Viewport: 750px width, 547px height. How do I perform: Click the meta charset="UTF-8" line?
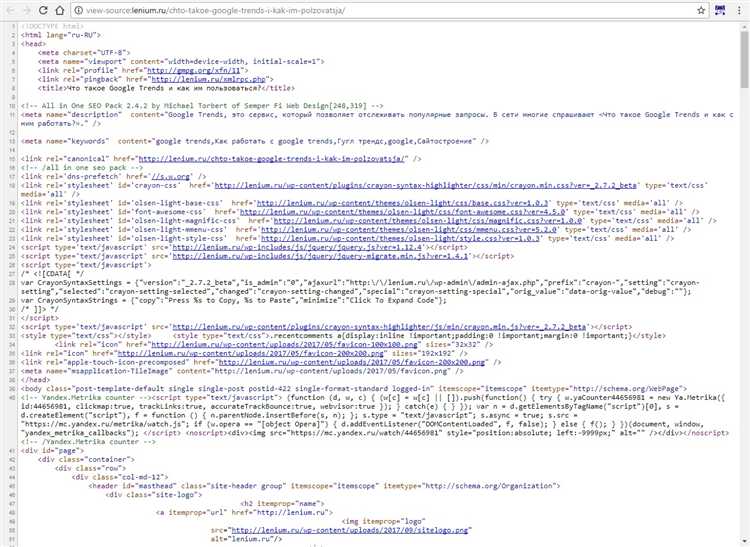coord(84,53)
